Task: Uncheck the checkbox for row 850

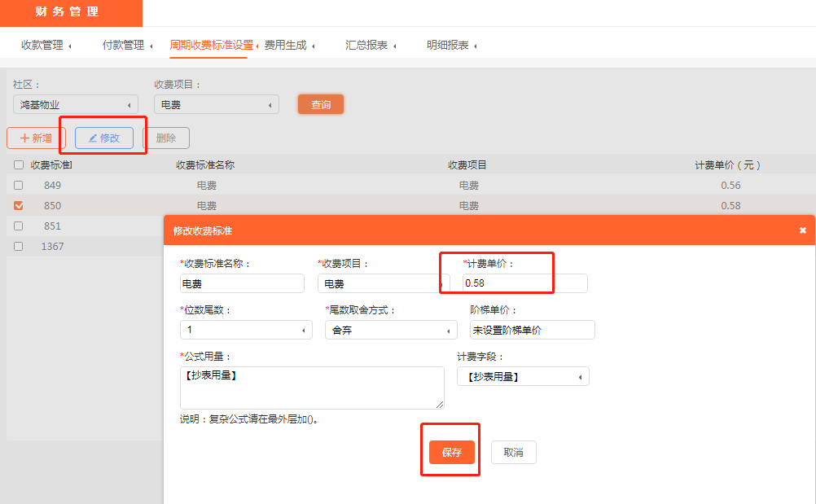Action: tap(19, 205)
